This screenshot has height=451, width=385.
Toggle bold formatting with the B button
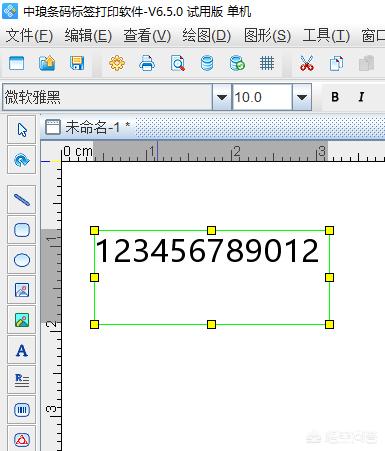335,97
